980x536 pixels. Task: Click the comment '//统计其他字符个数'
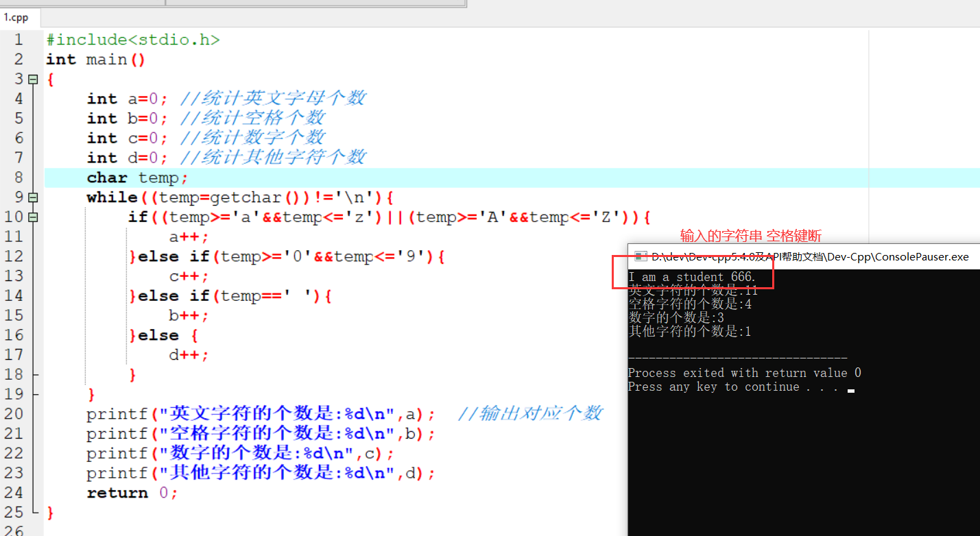pyautogui.click(x=273, y=158)
